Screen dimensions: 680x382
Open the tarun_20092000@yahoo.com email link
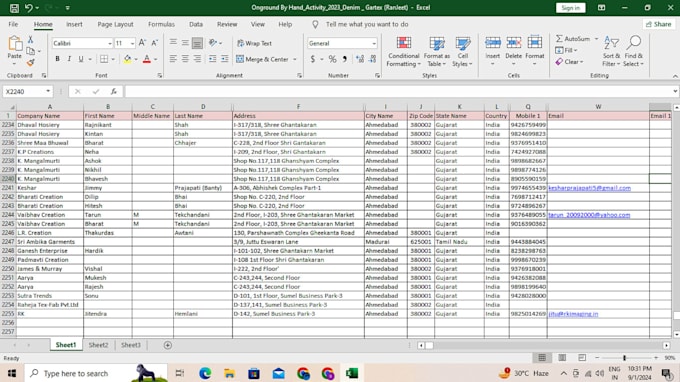(x=589, y=215)
